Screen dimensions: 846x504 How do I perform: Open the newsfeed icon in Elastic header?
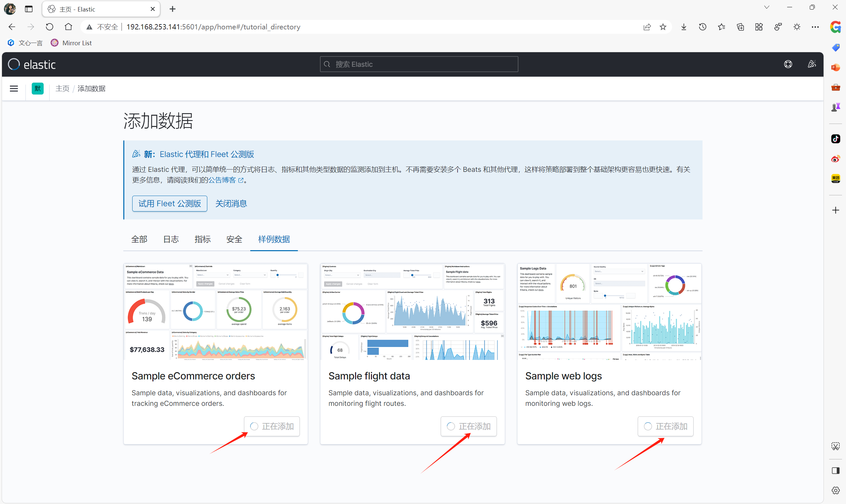(x=811, y=64)
